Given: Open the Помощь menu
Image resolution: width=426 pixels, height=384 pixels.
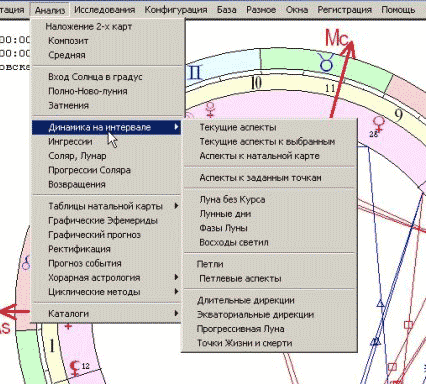Looking at the screenshot, I should pyautogui.click(x=398, y=10).
